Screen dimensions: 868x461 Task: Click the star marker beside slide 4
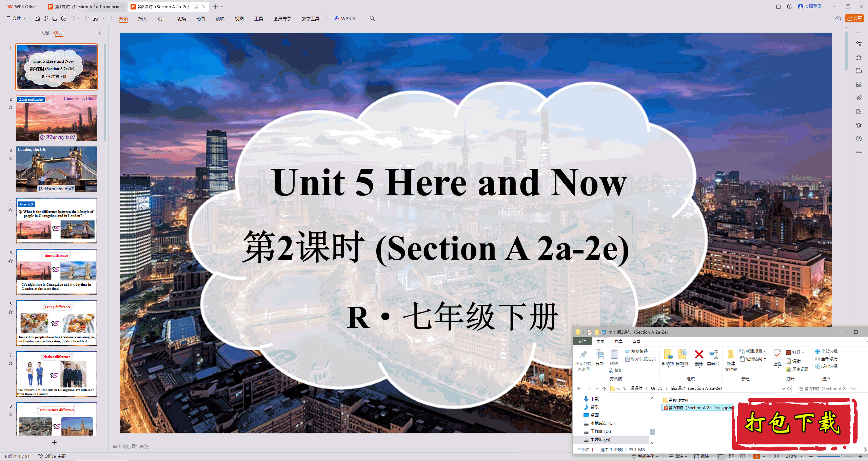[x=11, y=210]
